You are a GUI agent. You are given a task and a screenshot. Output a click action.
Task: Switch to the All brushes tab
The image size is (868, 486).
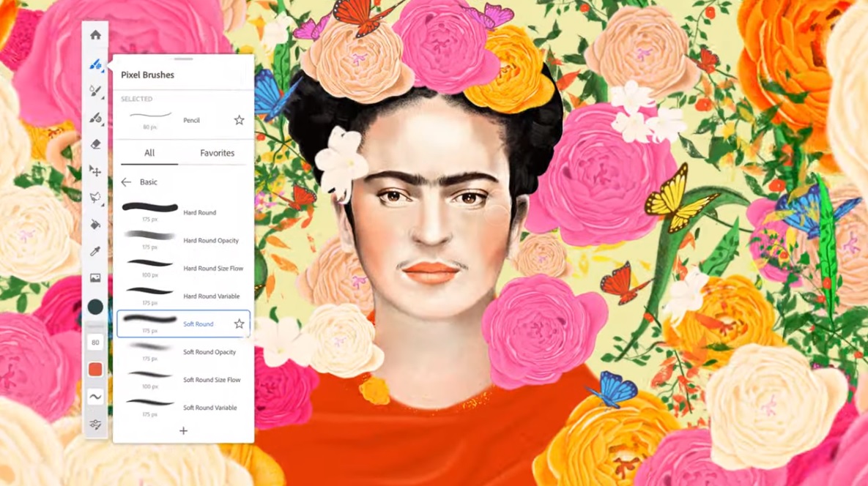149,153
